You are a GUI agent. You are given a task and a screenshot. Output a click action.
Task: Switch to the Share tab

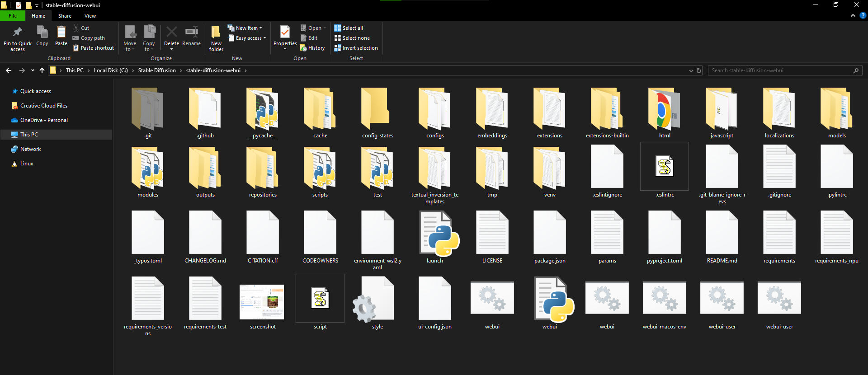click(x=65, y=16)
